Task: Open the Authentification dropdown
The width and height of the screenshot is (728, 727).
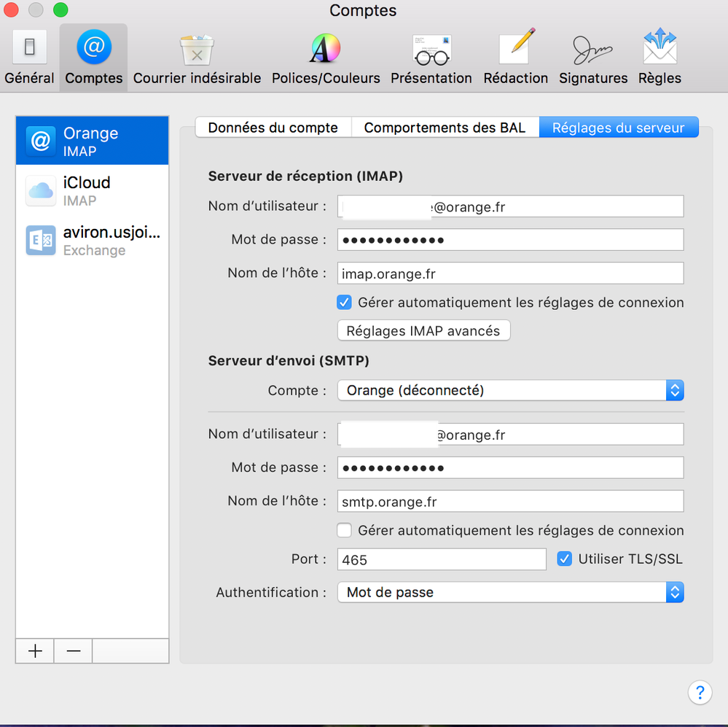Action: point(510,592)
